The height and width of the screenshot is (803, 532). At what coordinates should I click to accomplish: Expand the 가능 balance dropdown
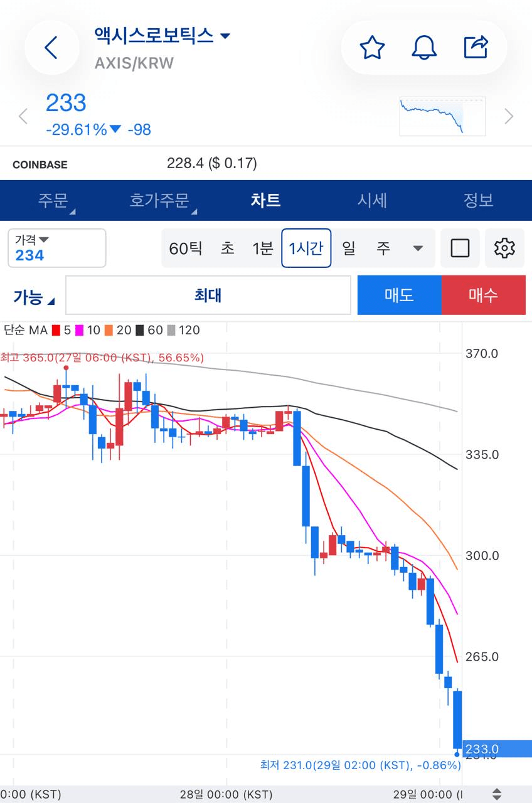click(34, 296)
